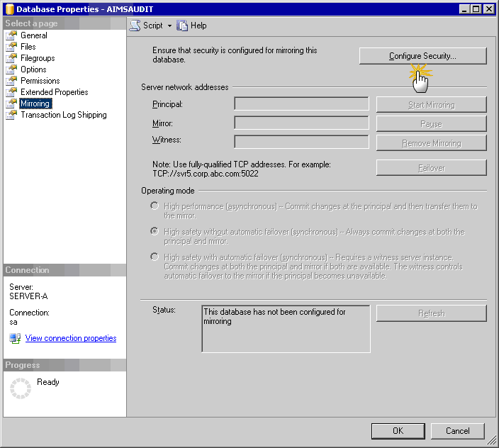
Task: Click the Options page icon
Action: point(11,69)
